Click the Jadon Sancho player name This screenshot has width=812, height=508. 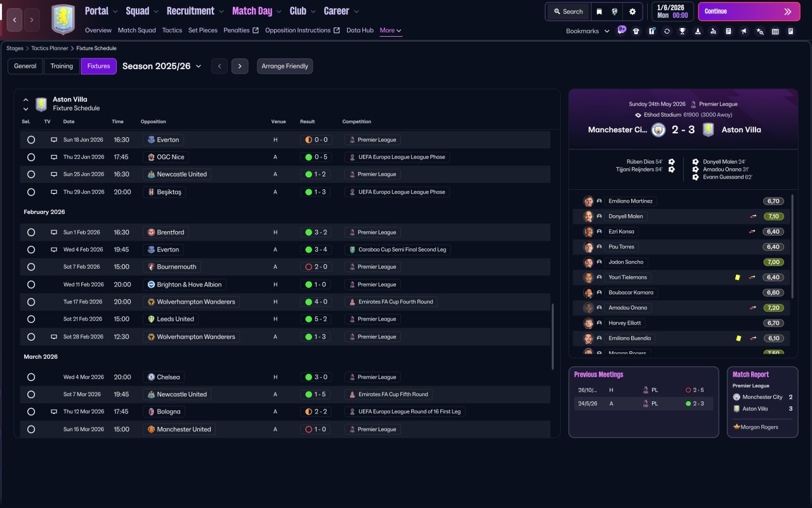625,262
